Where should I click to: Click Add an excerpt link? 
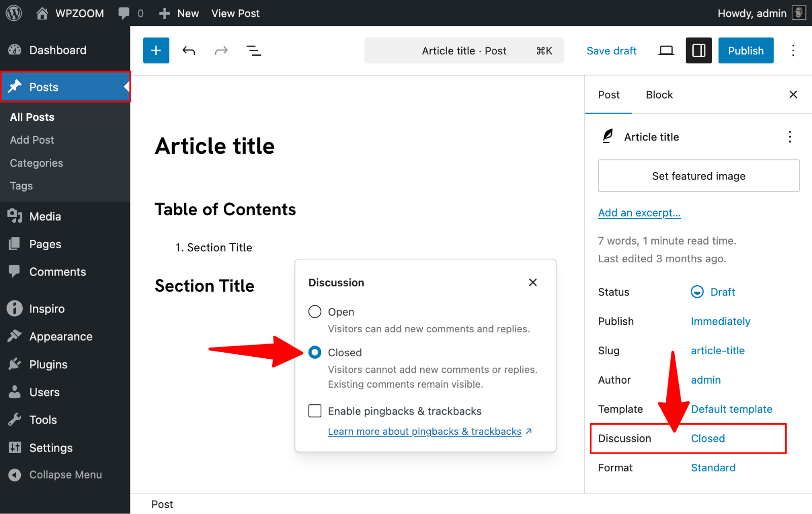coord(639,213)
